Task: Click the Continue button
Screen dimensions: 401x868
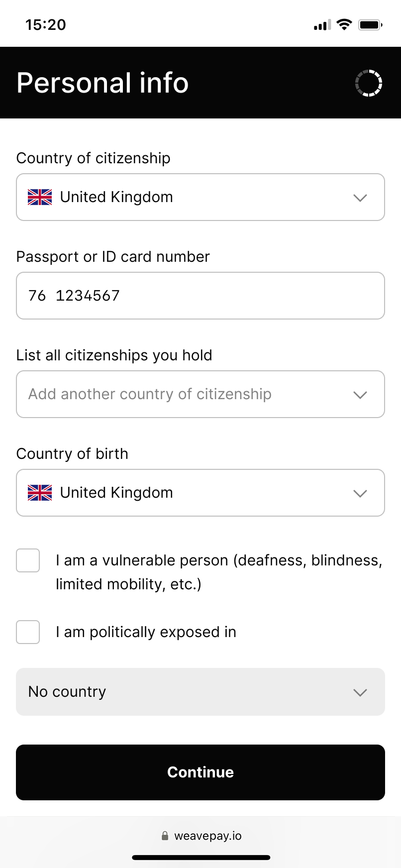Action: [x=200, y=772]
